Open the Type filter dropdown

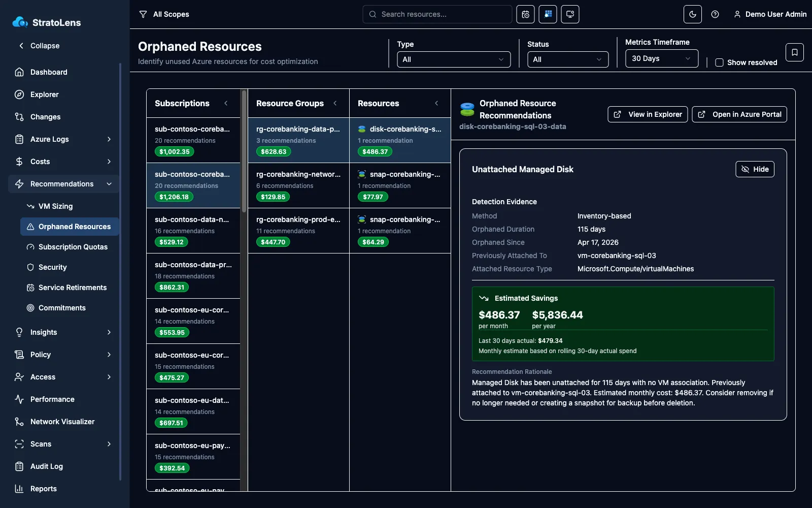454,59
